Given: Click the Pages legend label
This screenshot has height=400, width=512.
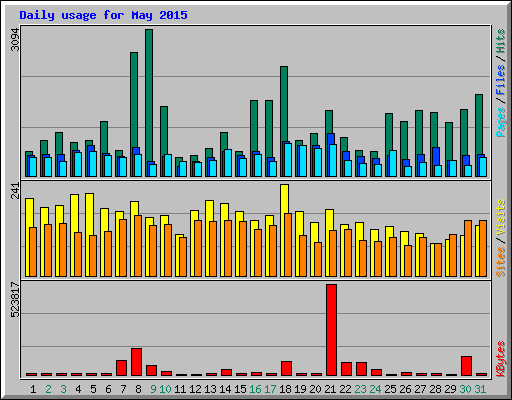Looking at the screenshot, I should pyautogui.click(x=501, y=122).
